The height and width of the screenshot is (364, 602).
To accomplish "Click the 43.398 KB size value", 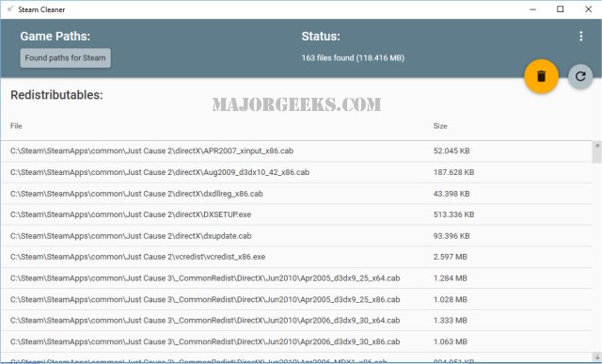I will pos(451,194).
